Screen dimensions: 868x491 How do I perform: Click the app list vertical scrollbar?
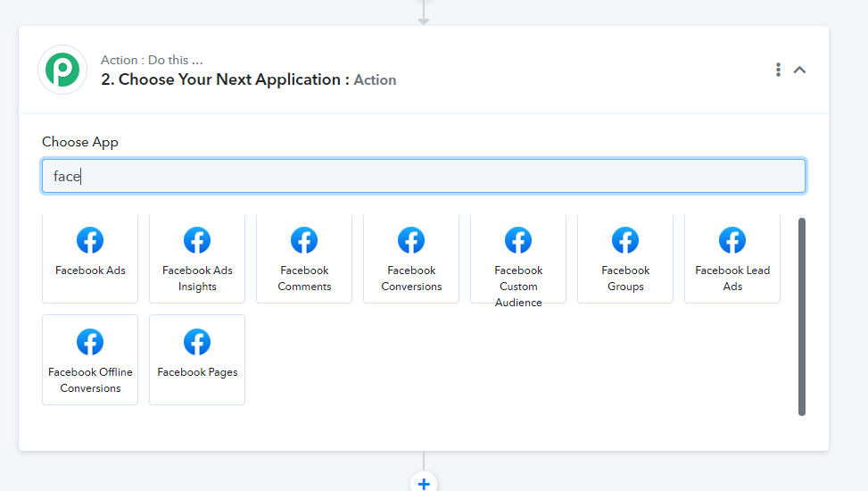pyautogui.click(x=802, y=316)
